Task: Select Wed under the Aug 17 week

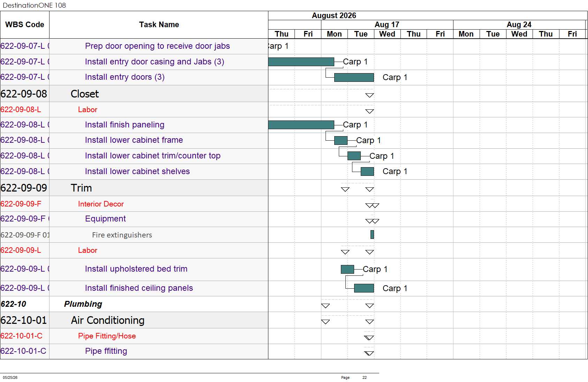Action: coord(387,34)
